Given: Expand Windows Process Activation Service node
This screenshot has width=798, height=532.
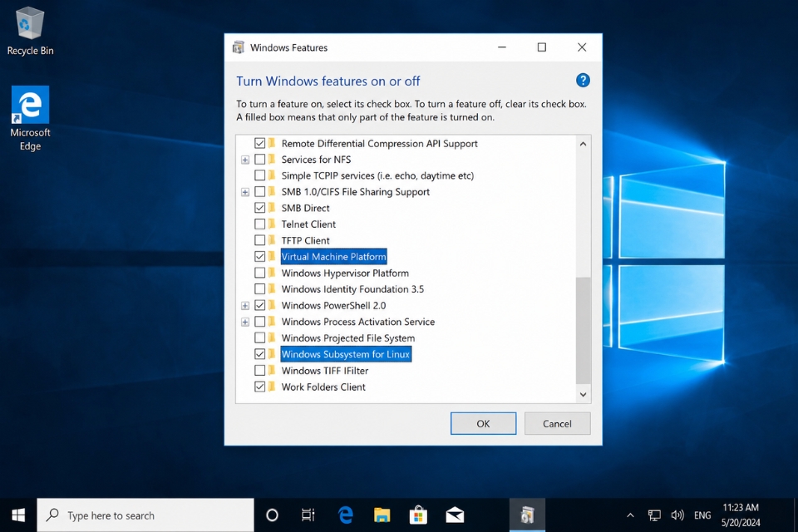Looking at the screenshot, I should click(x=245, y=322).
